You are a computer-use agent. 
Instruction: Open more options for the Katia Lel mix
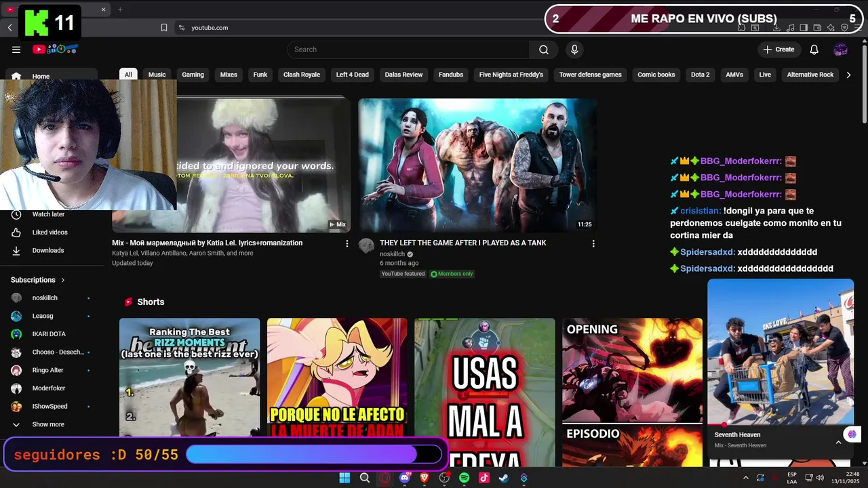point(347,243)
